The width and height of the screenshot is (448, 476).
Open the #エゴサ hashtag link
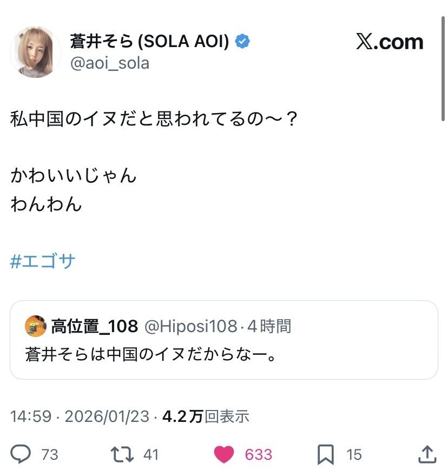43,262
